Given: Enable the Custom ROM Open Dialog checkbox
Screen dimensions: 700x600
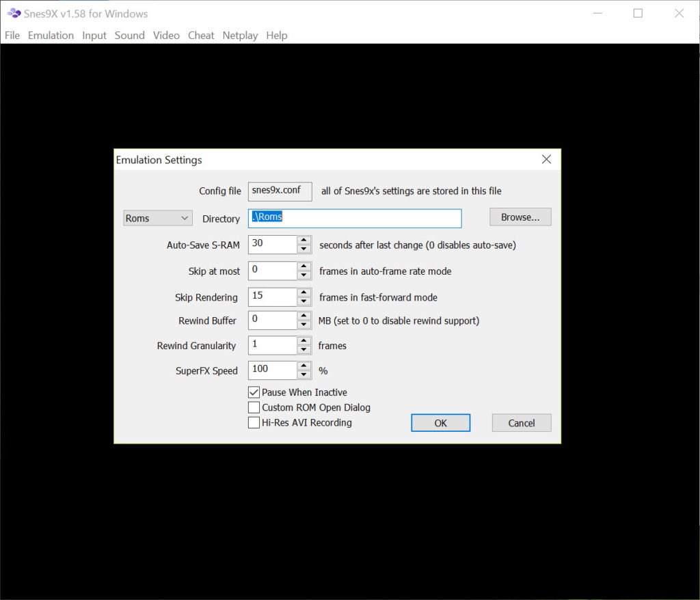Looking at the screenshot, I should tap(254, 407).
